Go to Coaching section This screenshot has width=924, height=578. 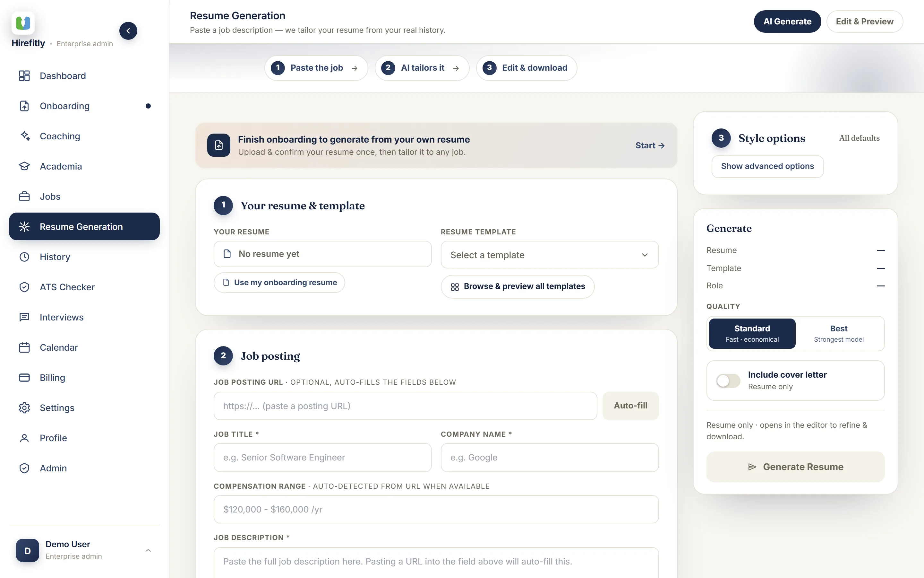pos(84,136)
